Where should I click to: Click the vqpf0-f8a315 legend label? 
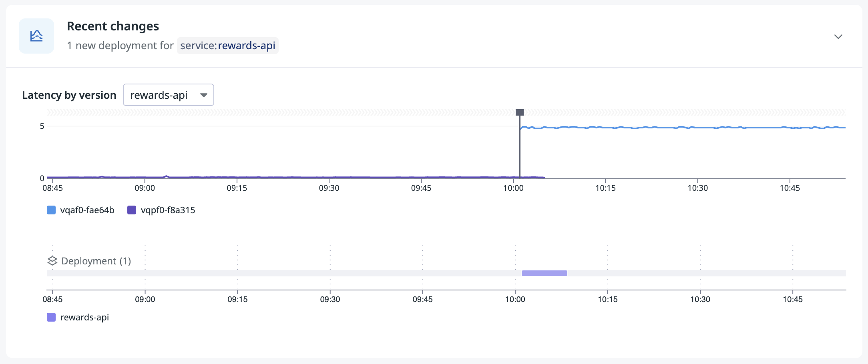click(168, 210)
